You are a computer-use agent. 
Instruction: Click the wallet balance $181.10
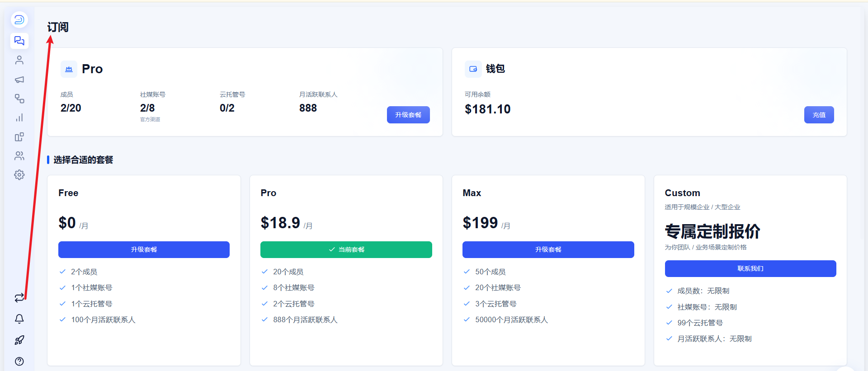(x=487, y=109)
